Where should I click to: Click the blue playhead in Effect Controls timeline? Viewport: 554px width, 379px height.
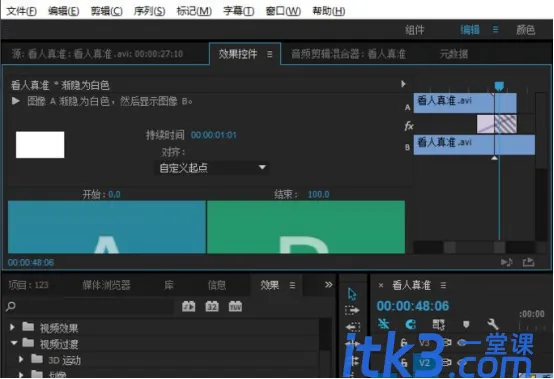click(x=499, y=86)
